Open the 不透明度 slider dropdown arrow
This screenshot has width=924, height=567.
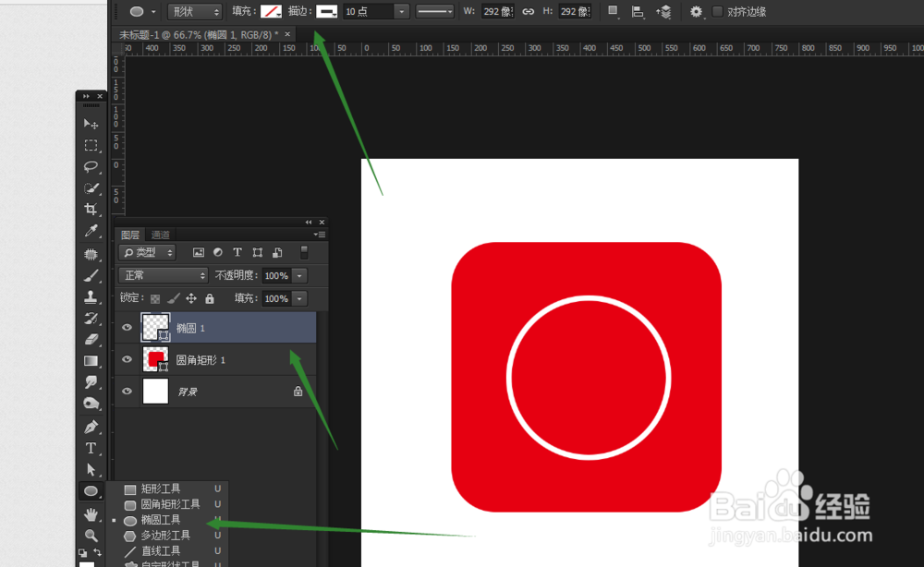pos(299,275)
